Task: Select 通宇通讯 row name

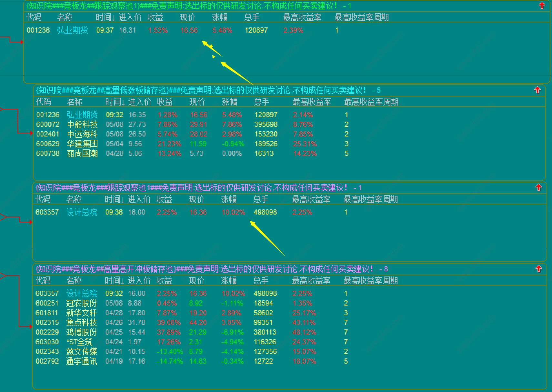Action: pyautogui.click(x=82, y=361)
